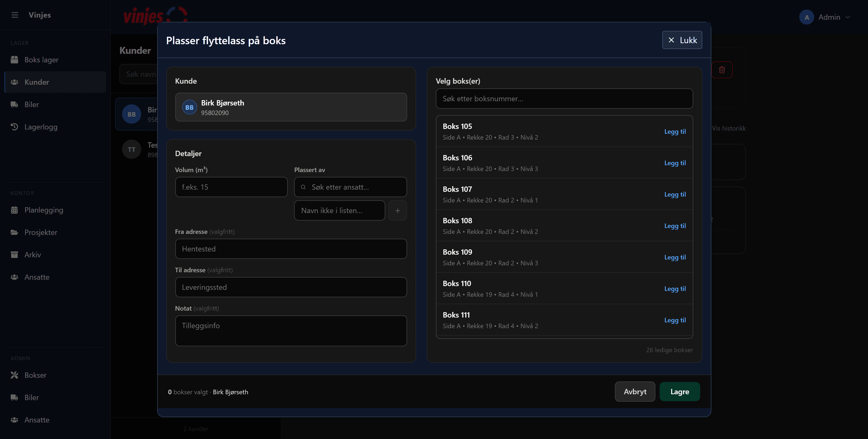Click the Planlegging calendar icon
Image resolution: width=868 pixels, height=439 pixels.
point(14,210)
